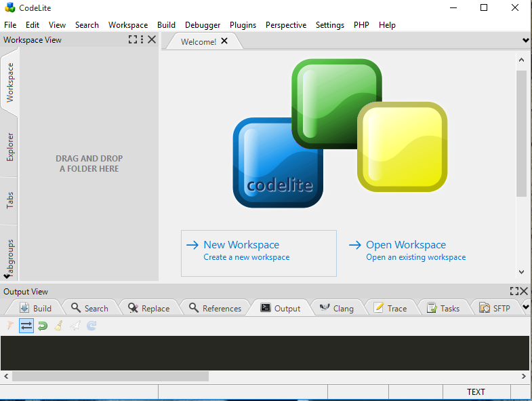
Task: Open the Plugins menu
Action: click(243, 25)
